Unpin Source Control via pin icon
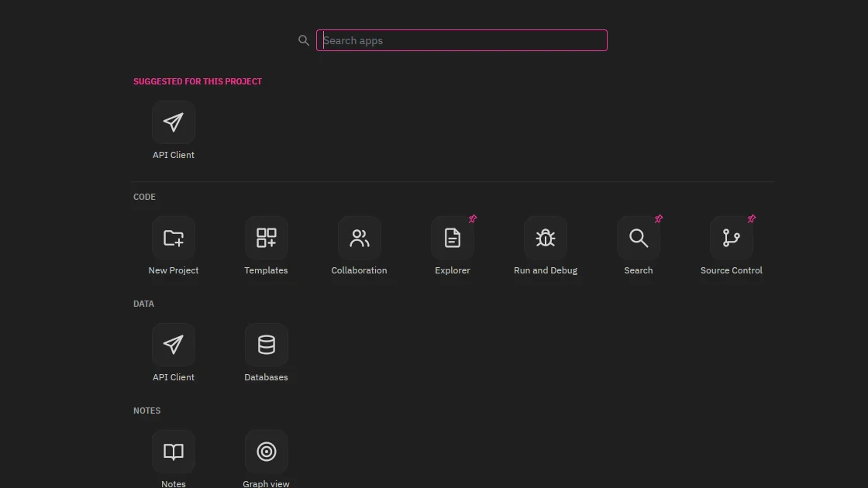This screenshot has height=488, width=868. point(752,219)
